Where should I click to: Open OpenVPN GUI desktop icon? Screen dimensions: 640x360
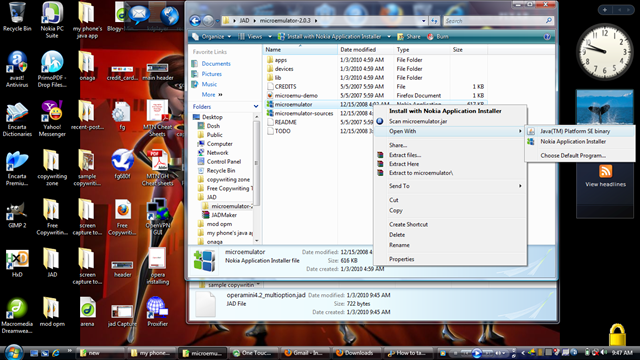(158, 217)
